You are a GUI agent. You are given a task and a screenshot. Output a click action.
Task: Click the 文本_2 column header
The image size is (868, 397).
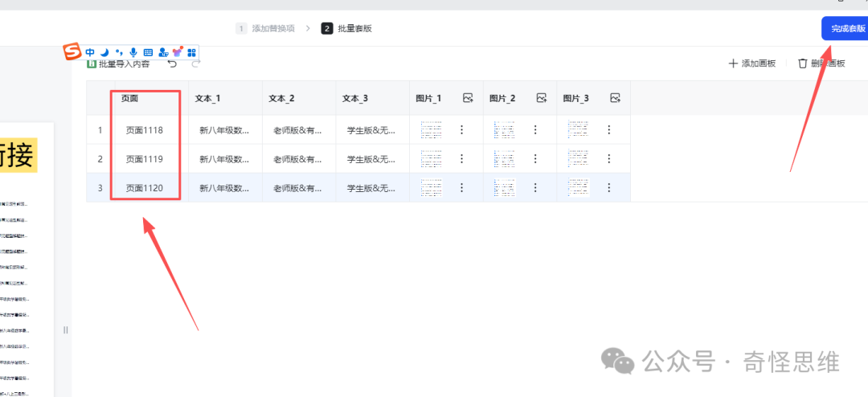pyautogui.click(x=298, y=98)
